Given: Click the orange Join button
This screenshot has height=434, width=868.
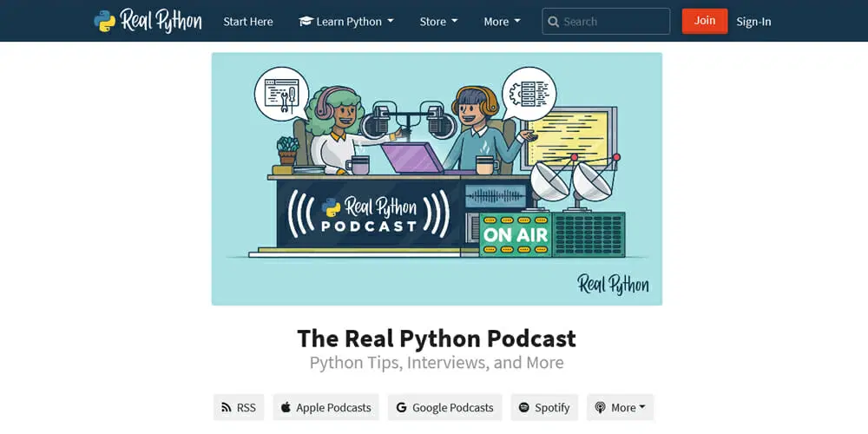Looking at the screenshot, I should 705,21.
